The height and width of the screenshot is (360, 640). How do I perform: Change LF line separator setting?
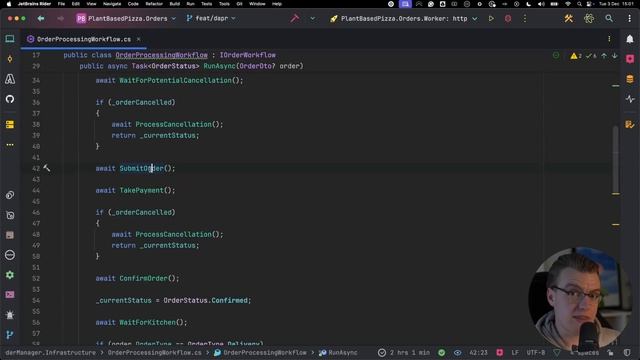[515, 353]
